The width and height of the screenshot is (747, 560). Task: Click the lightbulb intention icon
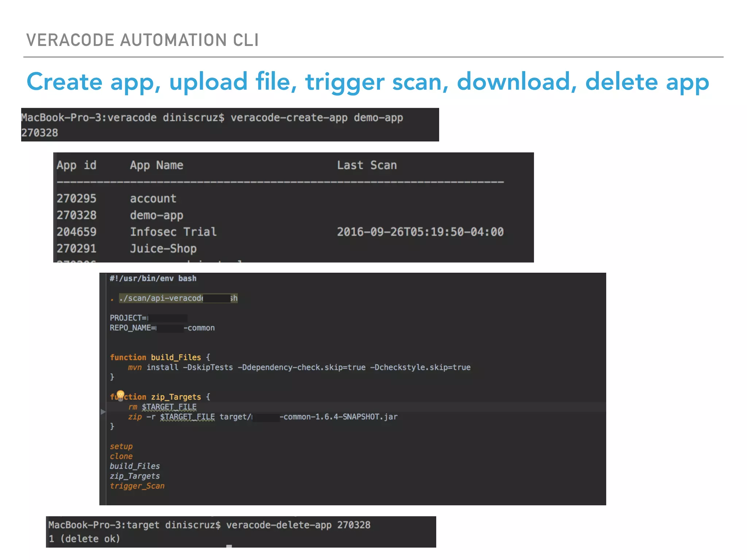(x=120, y=395)
